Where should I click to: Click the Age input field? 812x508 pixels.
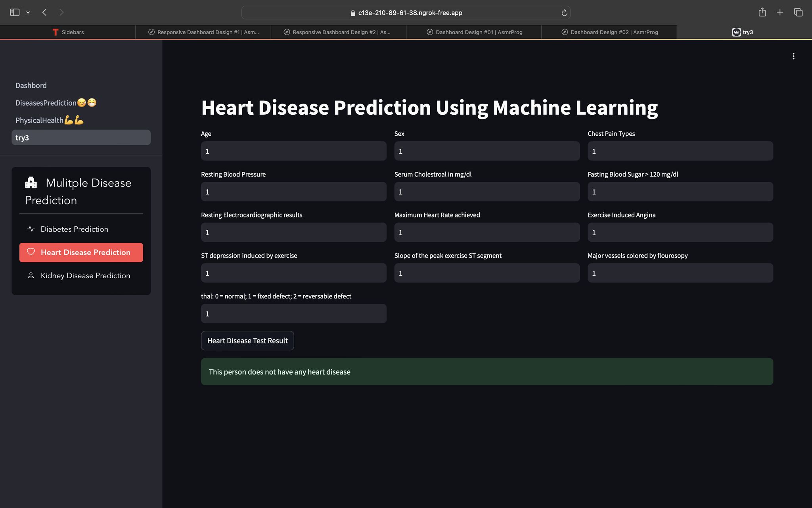tap(293, 151)
